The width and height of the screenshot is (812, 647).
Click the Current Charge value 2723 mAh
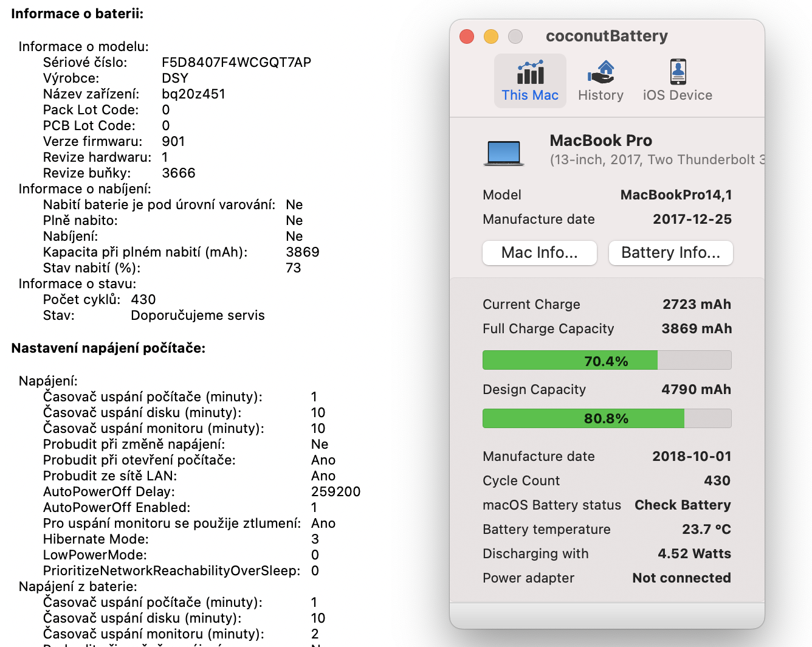coord(697,305)
